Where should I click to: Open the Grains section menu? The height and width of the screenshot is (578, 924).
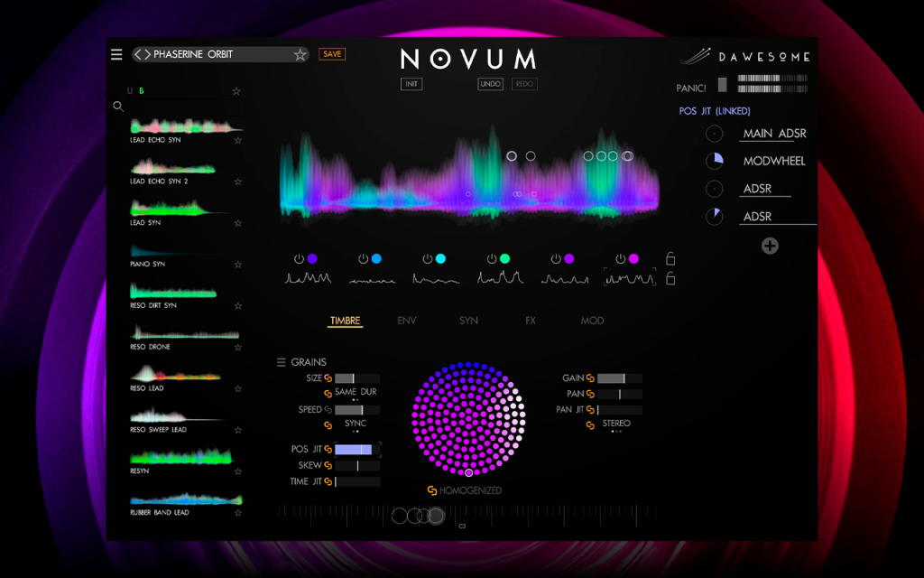point(282,362)
